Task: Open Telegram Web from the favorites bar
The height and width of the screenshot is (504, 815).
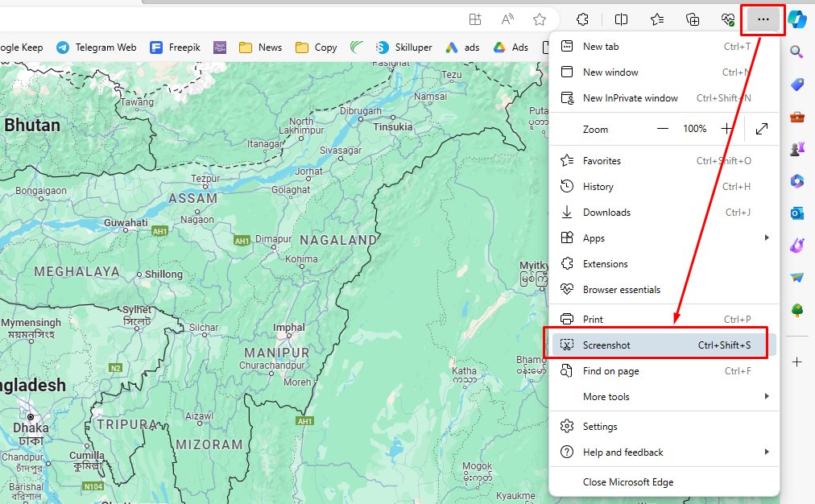Action: 96,47
